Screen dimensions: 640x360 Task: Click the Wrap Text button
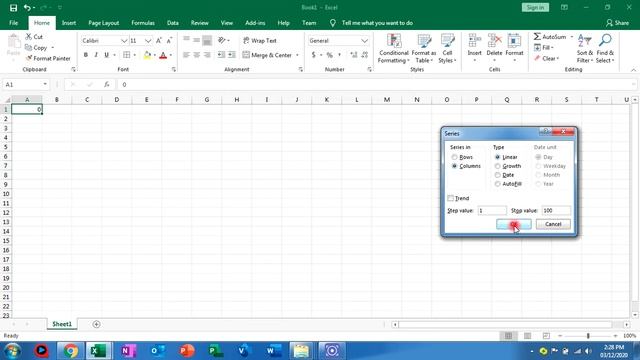coord(260,40)
